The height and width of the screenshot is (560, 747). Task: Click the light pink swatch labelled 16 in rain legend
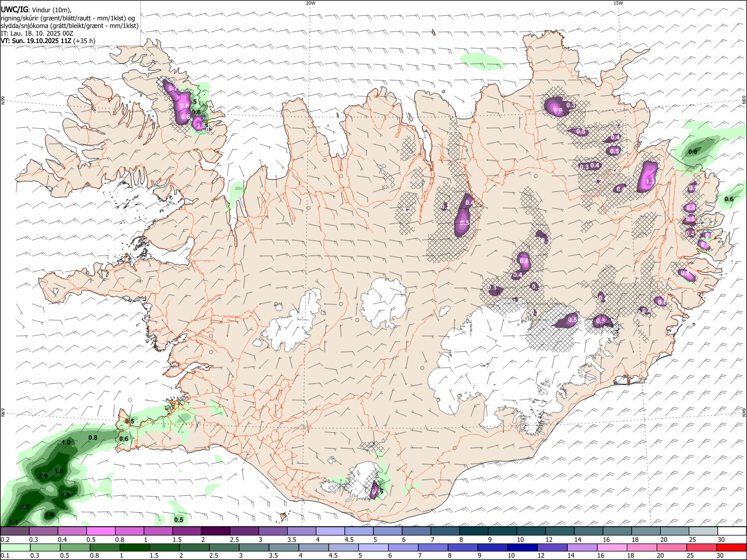click(x=612, y=548)
